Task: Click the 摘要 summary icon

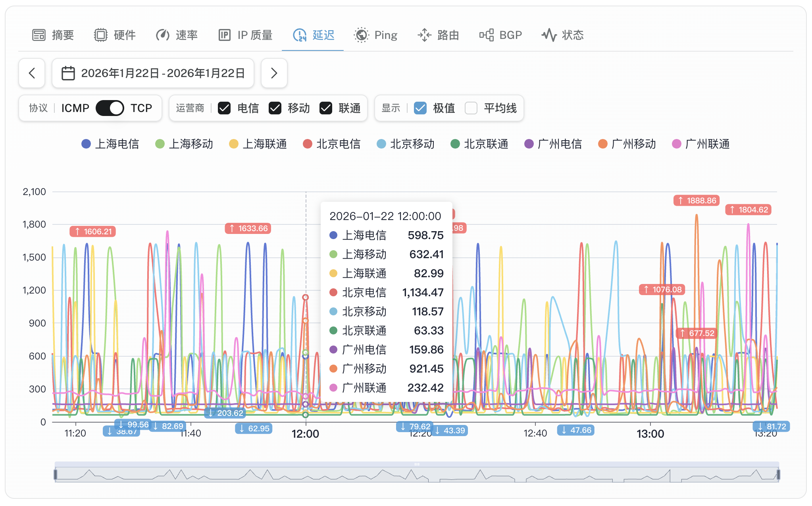Action: 38,35
